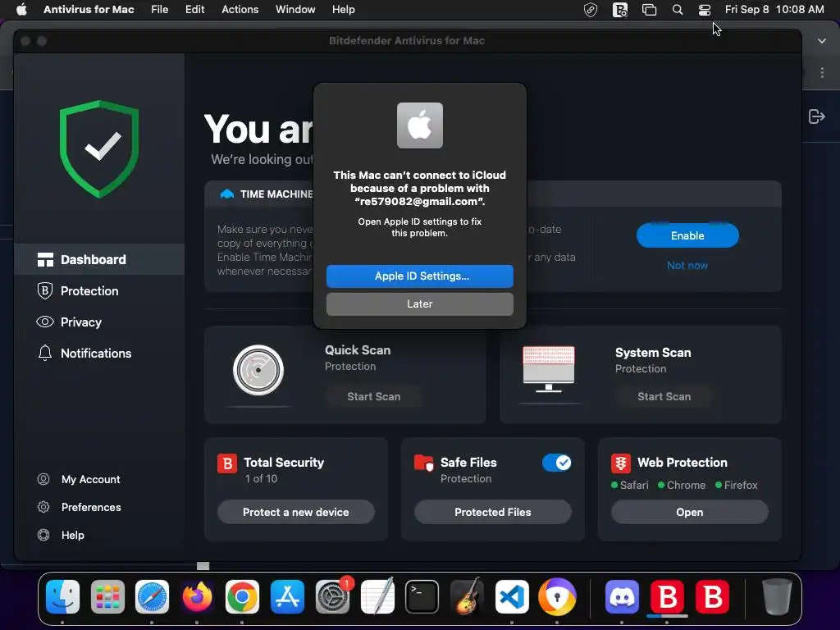Open My Account
Viewport: 840px width, 630px height.
coord(90,479)
